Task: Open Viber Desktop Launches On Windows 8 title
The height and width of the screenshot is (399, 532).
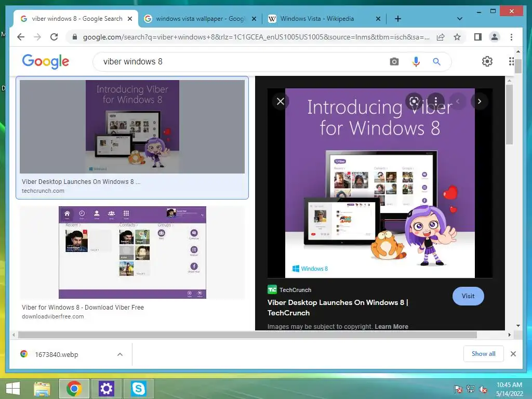Action: point(338,308)
